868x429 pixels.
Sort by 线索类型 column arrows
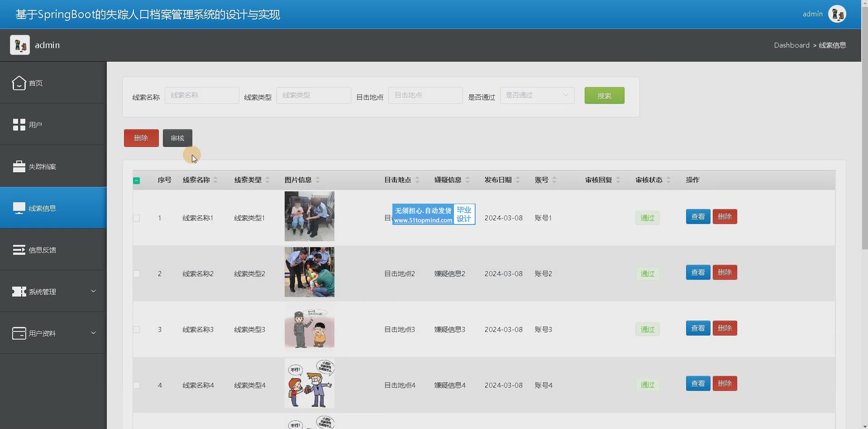coord(267,180)
